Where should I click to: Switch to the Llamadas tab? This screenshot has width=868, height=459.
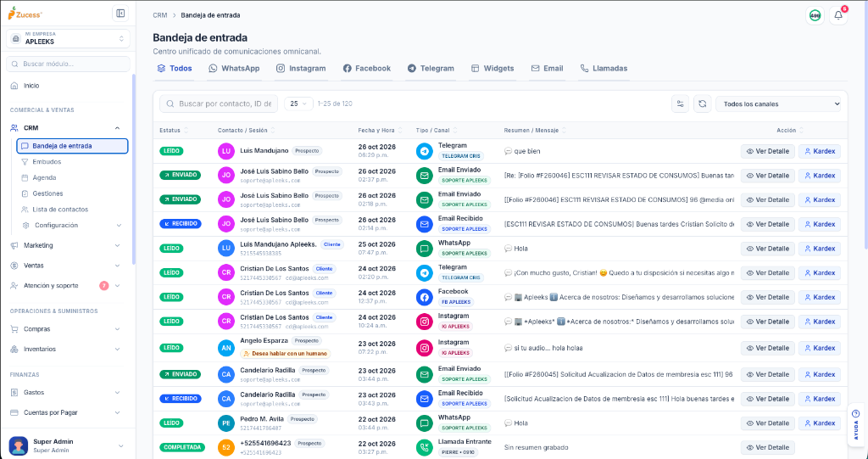click(604, 69)
